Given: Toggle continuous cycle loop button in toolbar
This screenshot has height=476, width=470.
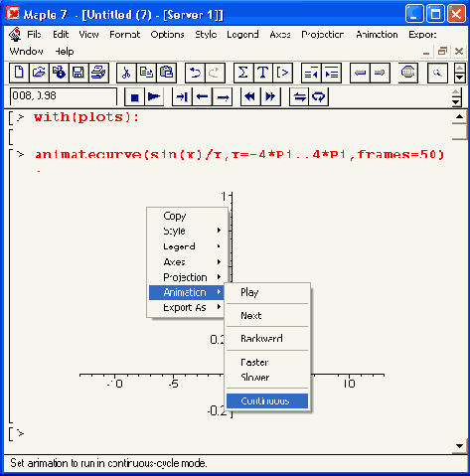Looking at the screenshot, I should click(x=319, y=97).
